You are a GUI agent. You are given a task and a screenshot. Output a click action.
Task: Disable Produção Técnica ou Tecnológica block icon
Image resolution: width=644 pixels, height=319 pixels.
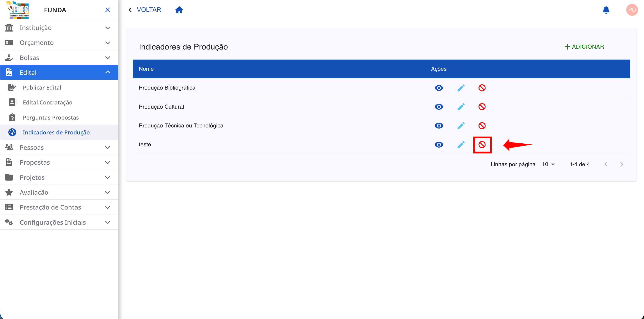482,126
